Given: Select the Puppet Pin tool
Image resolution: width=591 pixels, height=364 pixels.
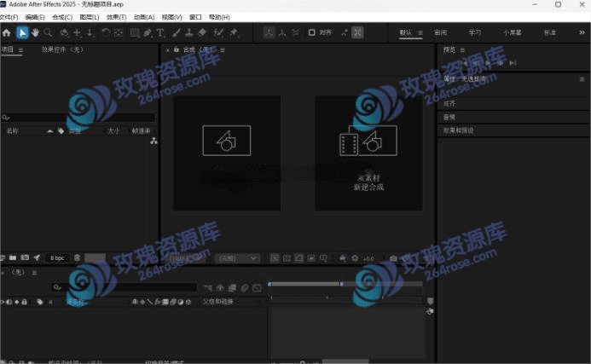Looking at the screenshot, I should tap(234, 32).
